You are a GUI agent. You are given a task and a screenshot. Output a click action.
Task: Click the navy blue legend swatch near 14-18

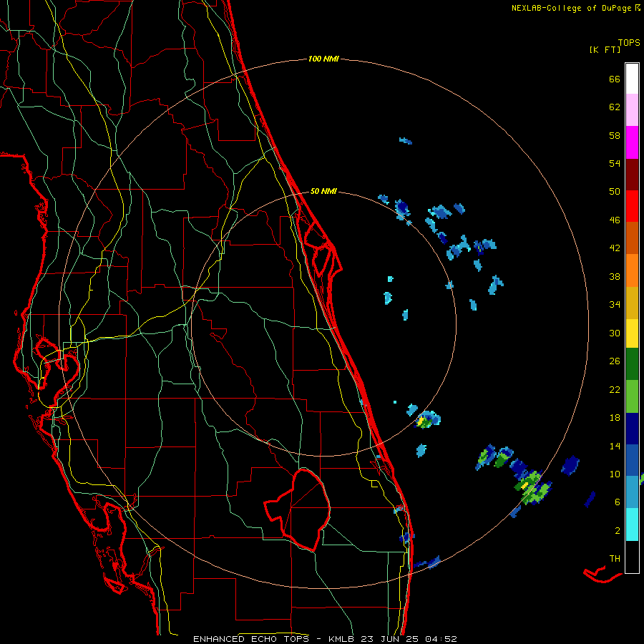pyautogui.click(x=632, y=429)
